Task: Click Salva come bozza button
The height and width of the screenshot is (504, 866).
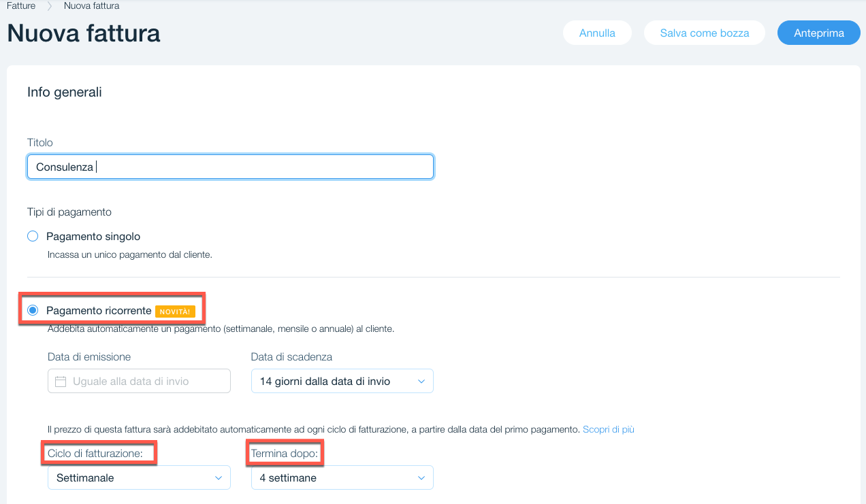Action: tap(704, 33)
